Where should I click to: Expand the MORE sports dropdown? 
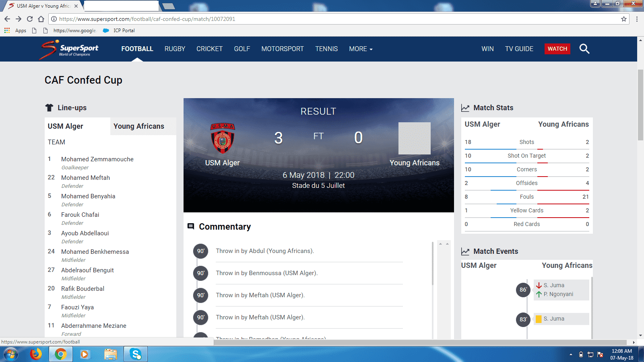coord(361,49)
